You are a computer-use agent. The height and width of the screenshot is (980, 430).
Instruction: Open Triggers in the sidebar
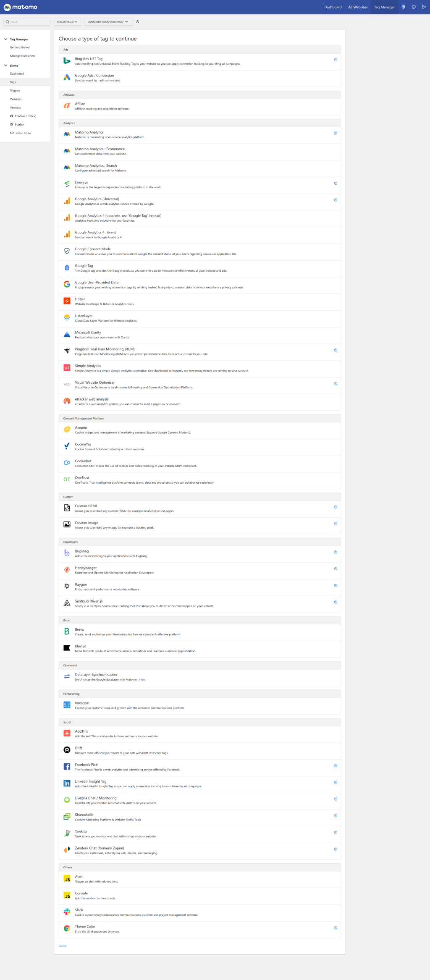tap(15, 91)
